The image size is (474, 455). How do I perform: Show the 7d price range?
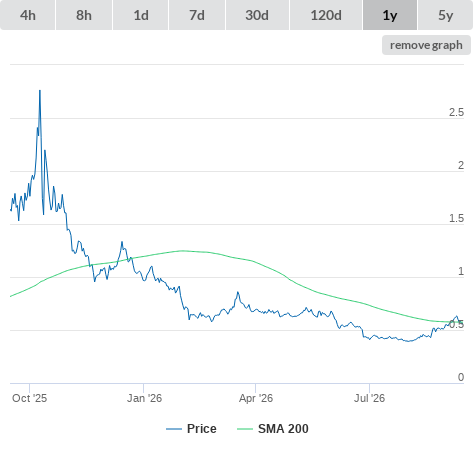tap(197, 15)
